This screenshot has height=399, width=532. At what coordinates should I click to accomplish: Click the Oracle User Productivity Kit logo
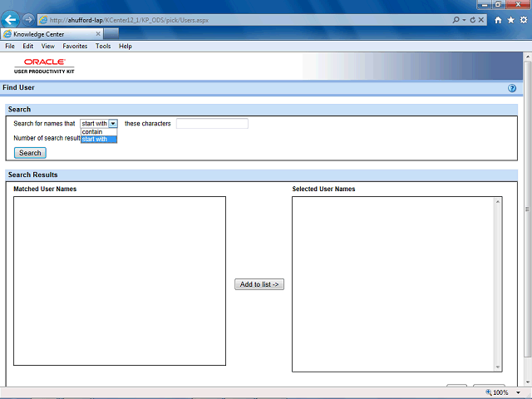pyautogui.click(x=44, y=66)
